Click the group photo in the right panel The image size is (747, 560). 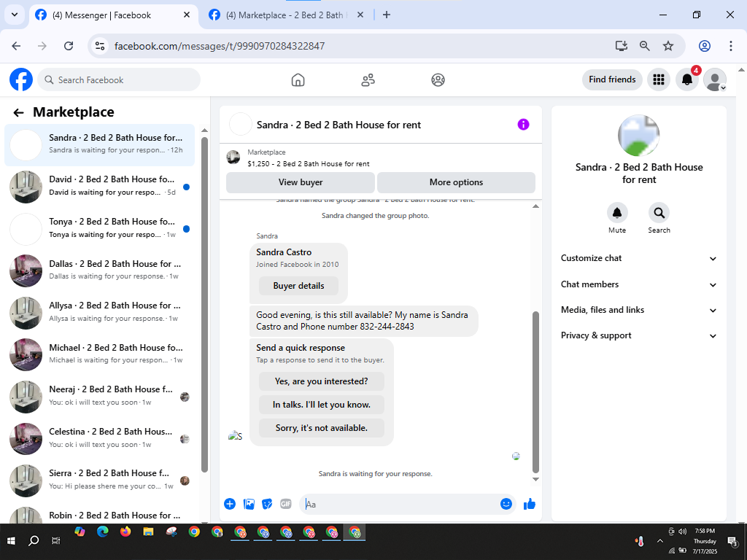638,136
